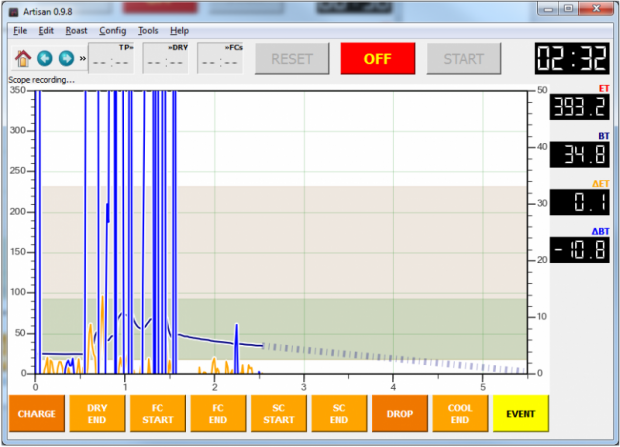Click the Home toolbar icon
Screen dimensions: 620x447
click(23, 59)
